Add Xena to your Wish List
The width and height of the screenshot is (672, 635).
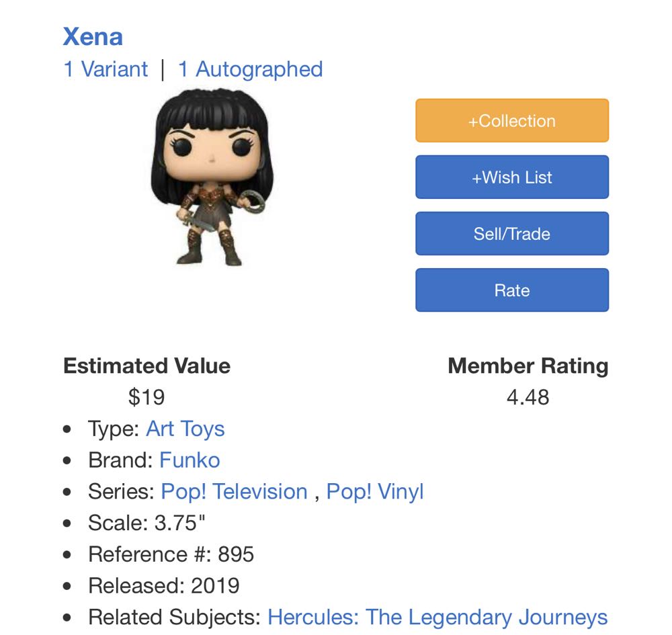tap(512, 177)
